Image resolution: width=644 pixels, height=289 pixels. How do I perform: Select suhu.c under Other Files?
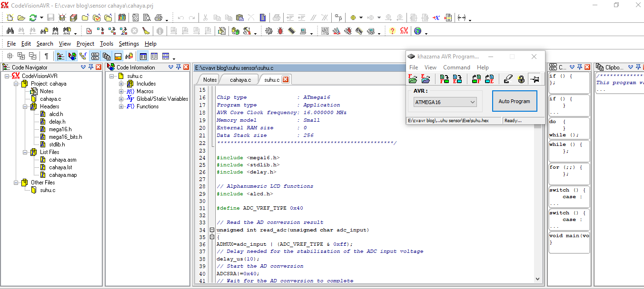(x=47, y=190)
